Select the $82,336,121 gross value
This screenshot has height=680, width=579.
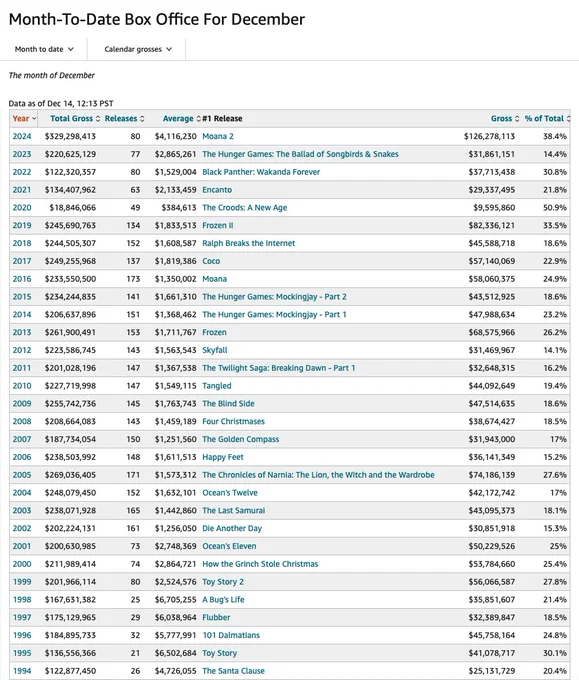click(492, 225)
